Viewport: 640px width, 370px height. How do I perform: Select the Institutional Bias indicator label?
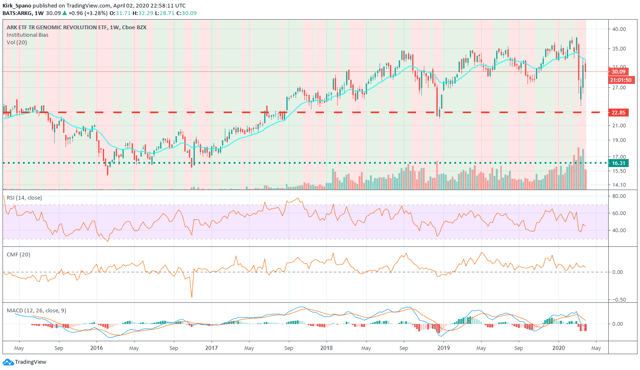[x=27, y=35]
